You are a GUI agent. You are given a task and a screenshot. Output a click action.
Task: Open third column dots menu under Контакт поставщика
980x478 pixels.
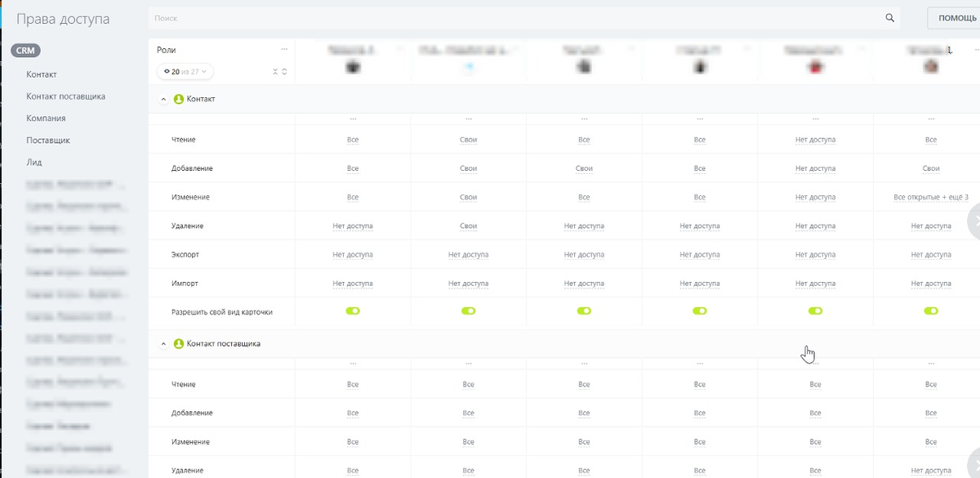(584, 364)
